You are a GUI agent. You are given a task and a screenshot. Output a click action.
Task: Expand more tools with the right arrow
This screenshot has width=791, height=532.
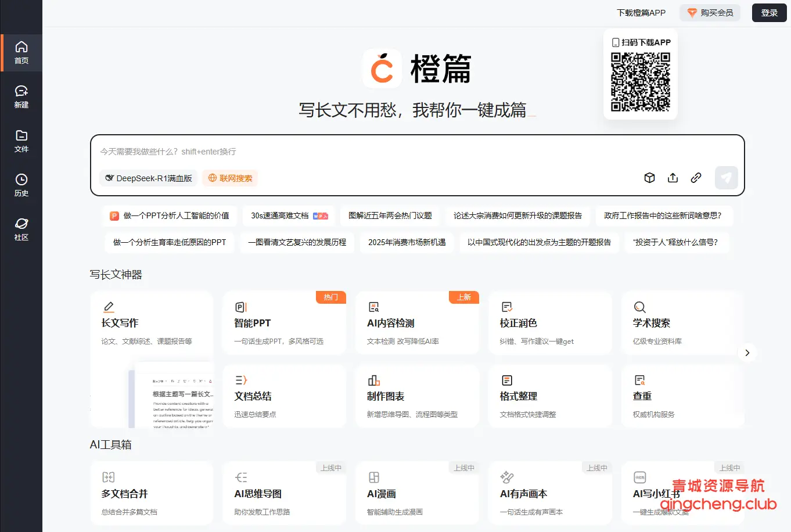747,352
